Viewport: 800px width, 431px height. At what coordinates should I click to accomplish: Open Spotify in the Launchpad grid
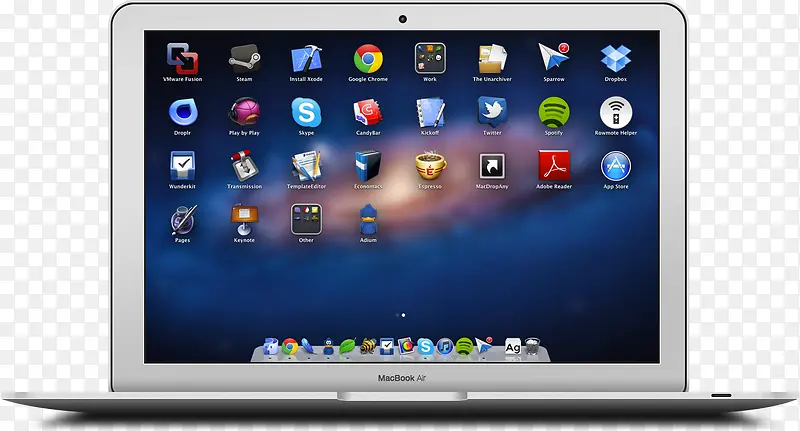pyautogui.click(x=554, y=112)
